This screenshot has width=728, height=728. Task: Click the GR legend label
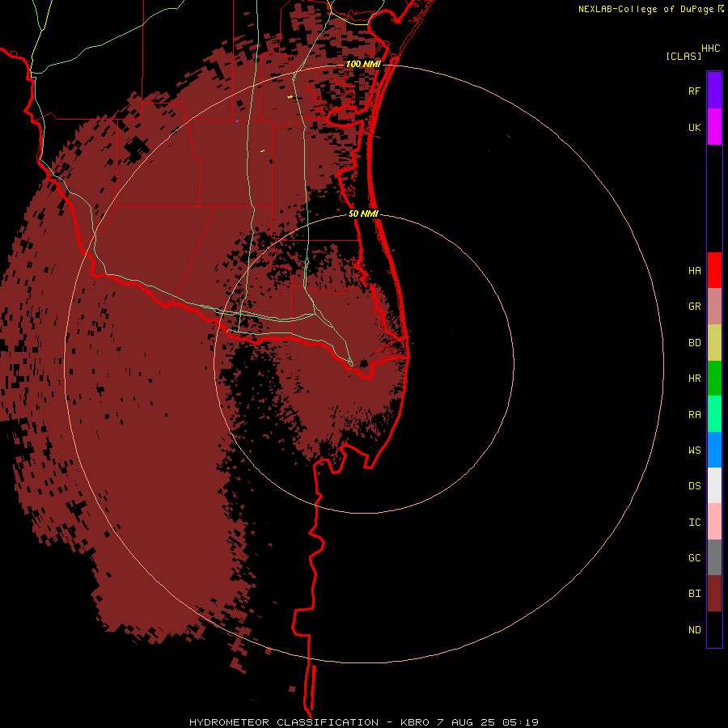pos(694,307)
